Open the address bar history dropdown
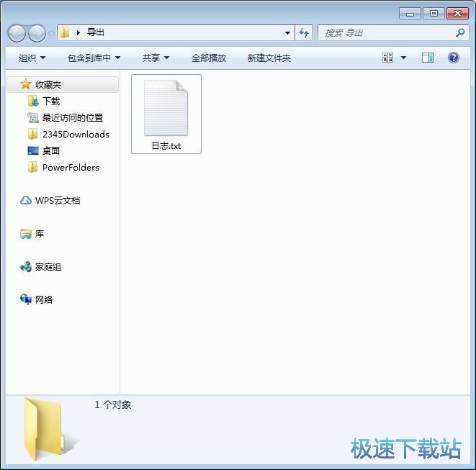 tap(287, 33)
